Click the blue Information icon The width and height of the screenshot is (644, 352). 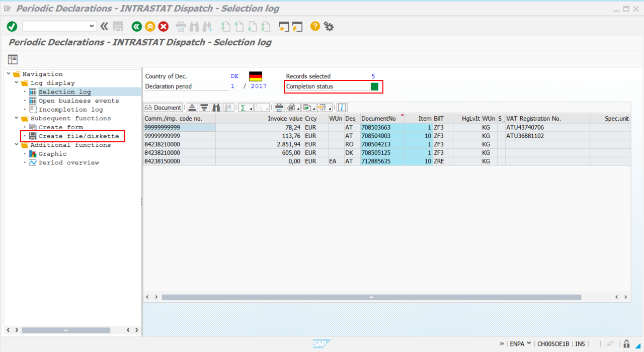click(x=342, y=108)
